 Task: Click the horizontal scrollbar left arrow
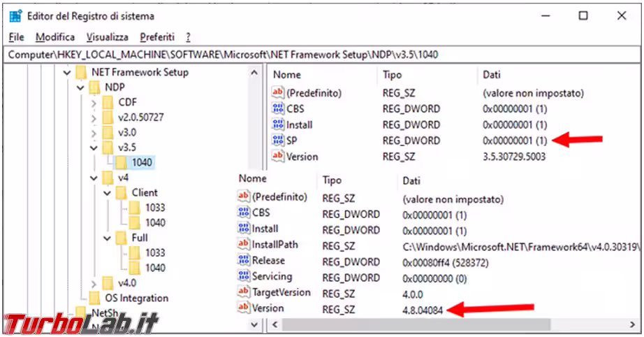273,324
